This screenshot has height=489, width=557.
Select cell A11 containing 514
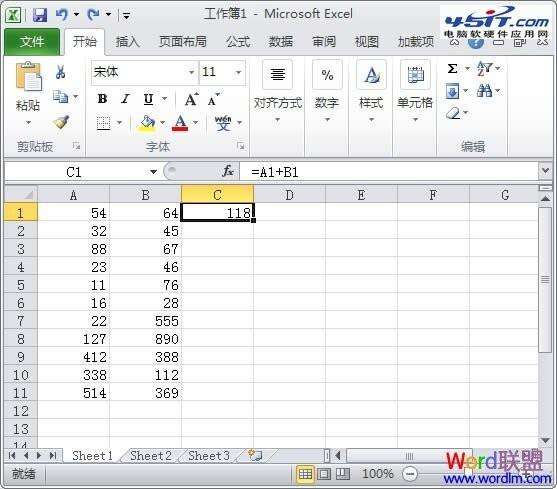[x=74, y=393]
